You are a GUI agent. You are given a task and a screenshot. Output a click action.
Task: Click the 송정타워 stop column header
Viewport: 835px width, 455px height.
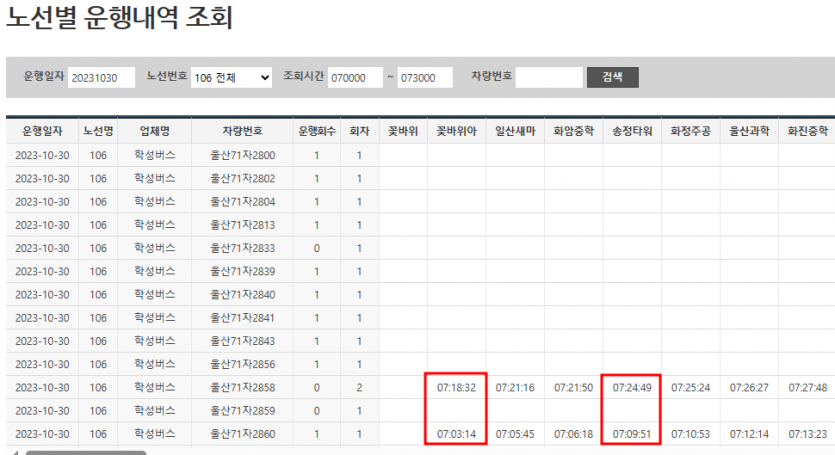pos(632,131)
